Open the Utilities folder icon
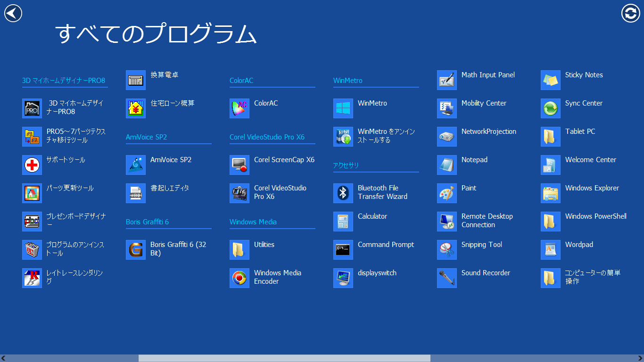This screenshot has height=362, width=644. click(x=239, y=250)
